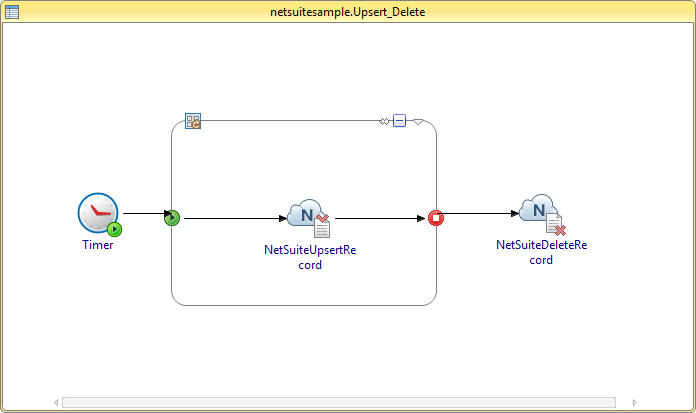
Task: Select transition from NetSuiteUpsertRecord to end node
Action: coord(380,218)
